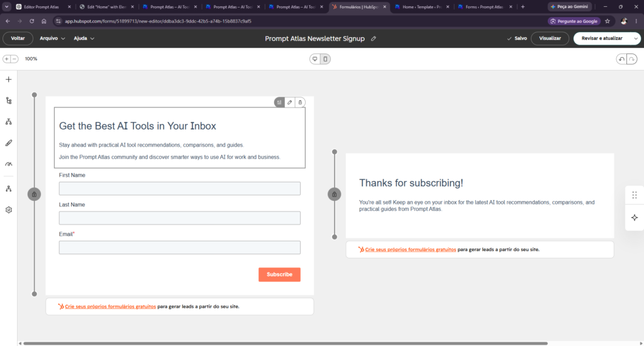This screenshot has height=346, width=644.
Task: Click Revisar e atualizar button
Action: (x=602, y=38)
